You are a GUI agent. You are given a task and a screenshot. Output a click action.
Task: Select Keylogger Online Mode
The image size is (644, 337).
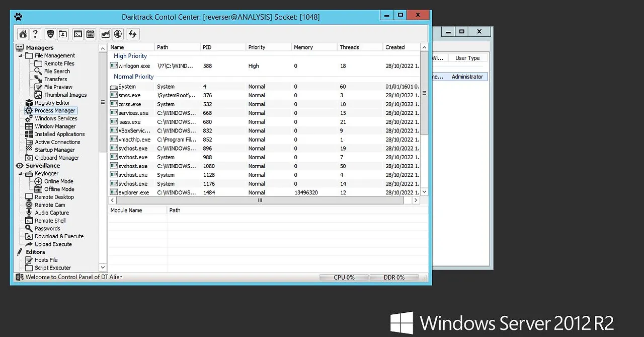pos(59,181)
